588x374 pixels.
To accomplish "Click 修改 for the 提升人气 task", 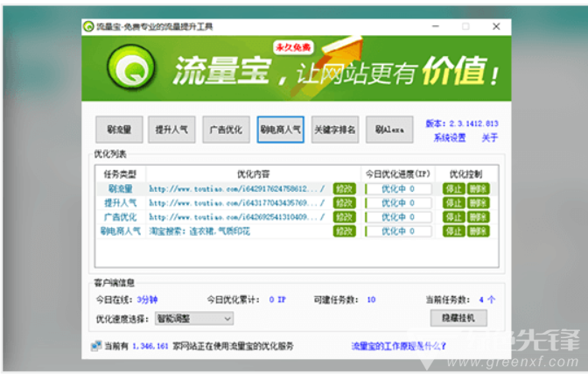I will [x=344, y=203].
